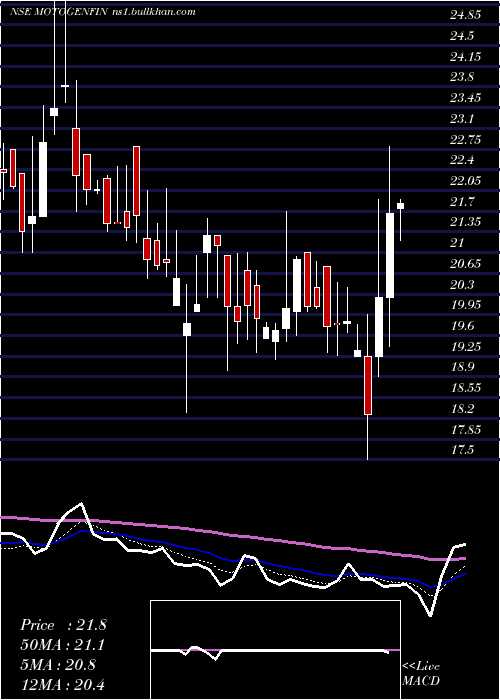Click the 12MA : 20.4 readout
The height and width of the screenshot is (700, 500).
tap(63, 684)
